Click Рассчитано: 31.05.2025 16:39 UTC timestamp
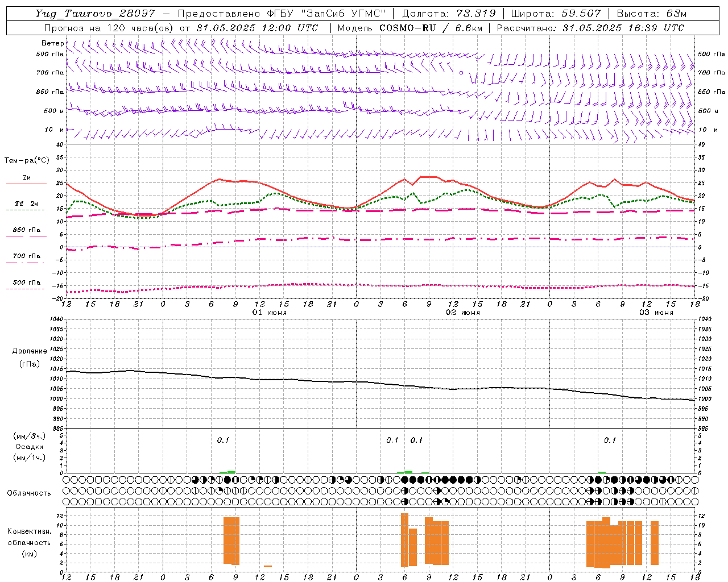Image resolution: width=728 pixels, height=582 pixels. click(590, 28)
